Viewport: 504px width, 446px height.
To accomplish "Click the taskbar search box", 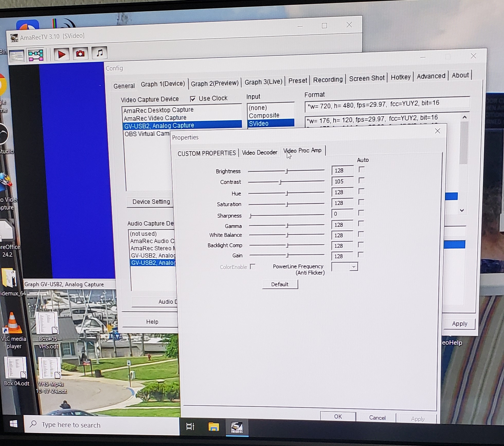I will pos(102,425).
